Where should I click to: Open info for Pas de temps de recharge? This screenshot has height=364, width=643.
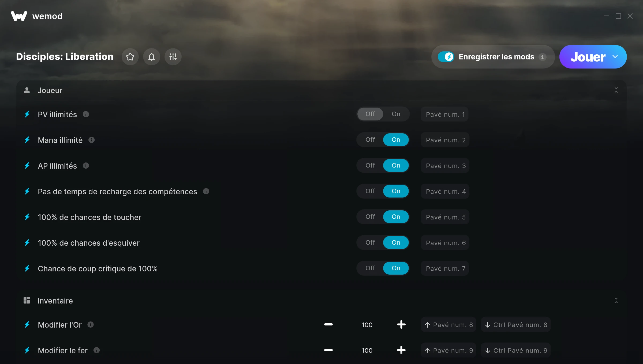(x=206, y=191)
